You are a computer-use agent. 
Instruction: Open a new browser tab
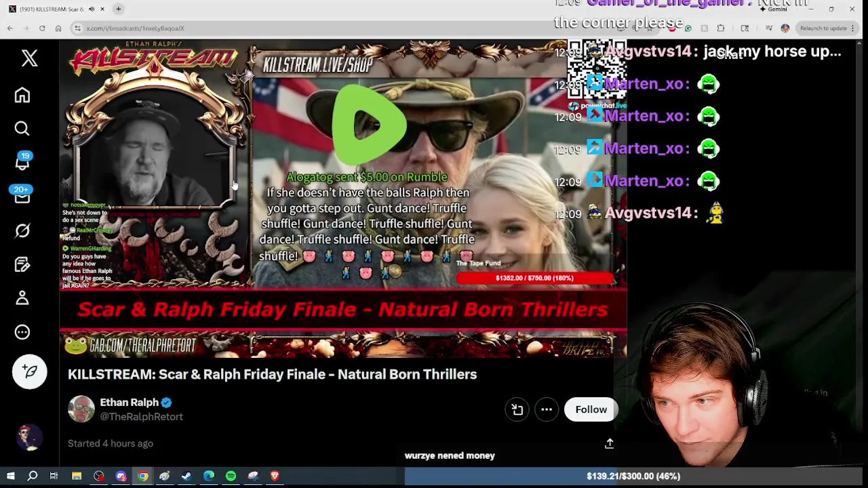click(118, 9)
